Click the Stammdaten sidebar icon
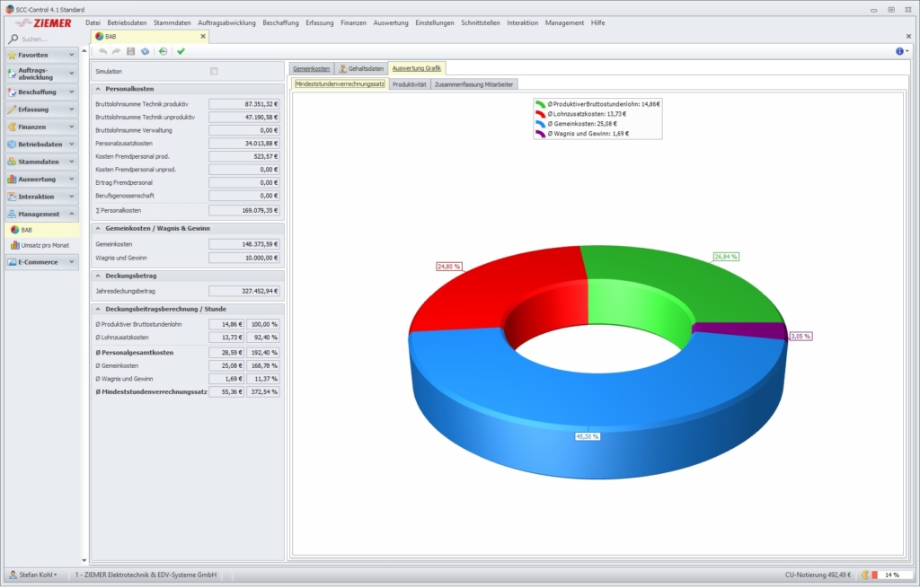 tap(12, 162)
